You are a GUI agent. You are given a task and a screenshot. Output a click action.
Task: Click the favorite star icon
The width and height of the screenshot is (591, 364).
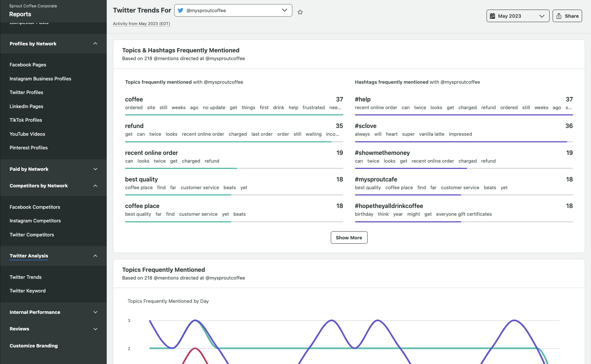(x=300, y=12)
